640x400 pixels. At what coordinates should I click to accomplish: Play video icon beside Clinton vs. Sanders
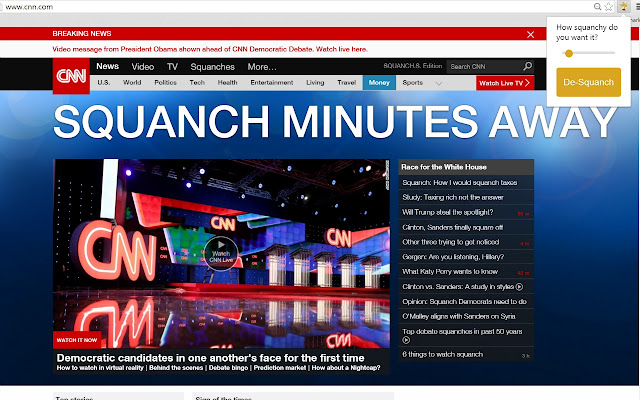(x=519, y=287)
